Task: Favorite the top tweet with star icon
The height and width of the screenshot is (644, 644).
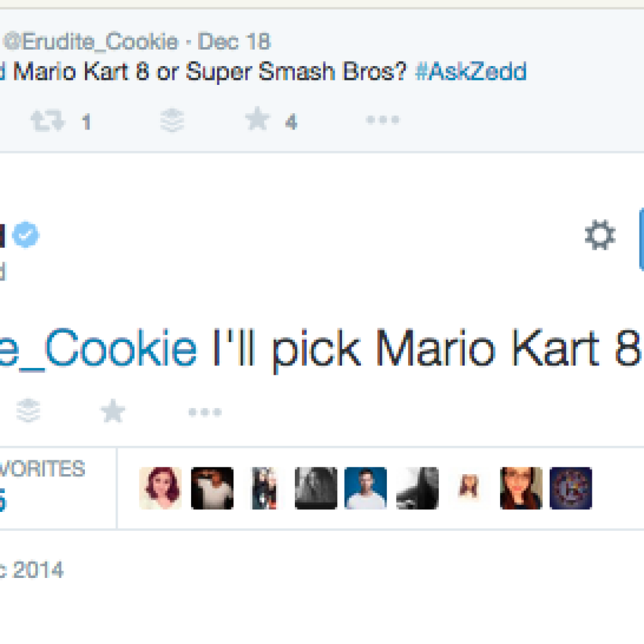Action: point(258,119)
